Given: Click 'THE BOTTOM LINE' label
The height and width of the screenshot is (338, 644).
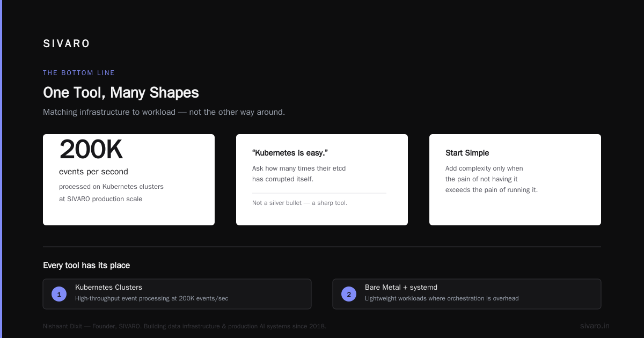Looking at the screenshot, I should [x=79, y=73].
